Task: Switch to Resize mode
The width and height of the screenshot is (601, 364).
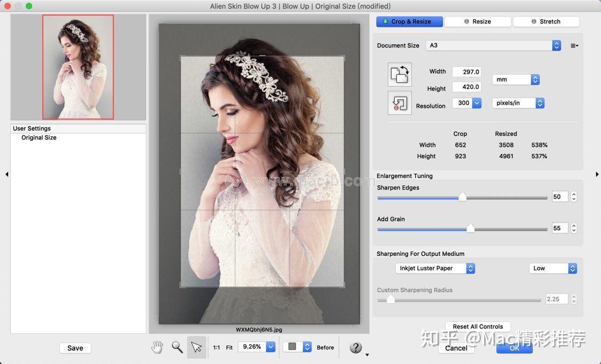Action: tap(478, 21)
